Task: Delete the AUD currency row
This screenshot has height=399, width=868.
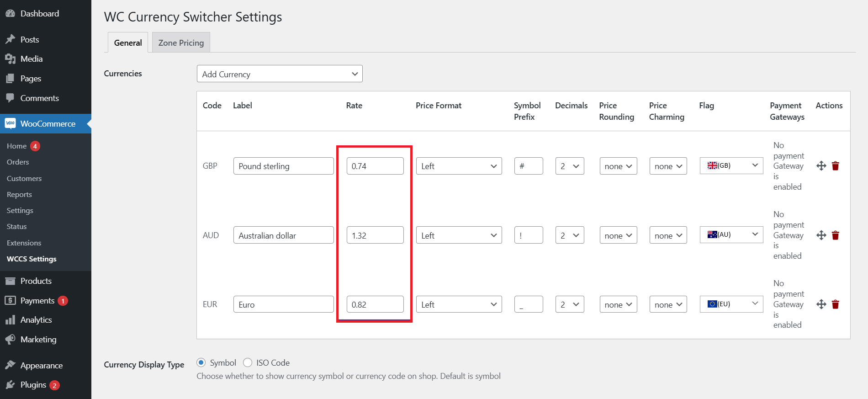Action: [836, 235]
